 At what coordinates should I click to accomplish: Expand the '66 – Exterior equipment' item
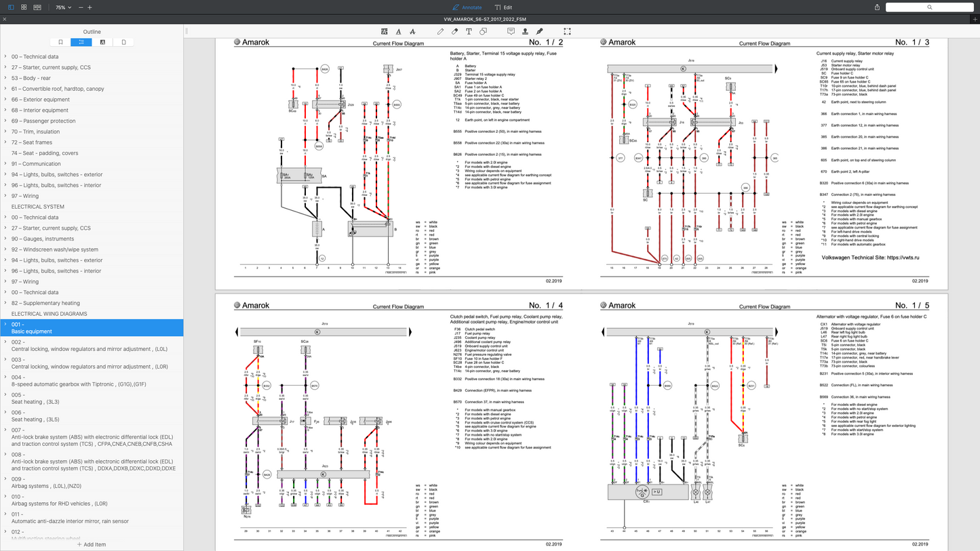point(5,100)
